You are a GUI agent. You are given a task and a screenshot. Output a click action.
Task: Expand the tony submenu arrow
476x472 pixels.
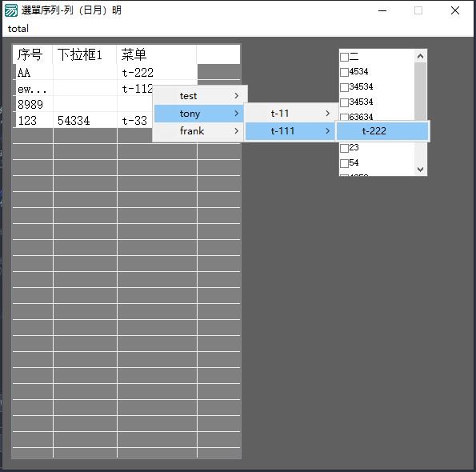click(237, 114)
